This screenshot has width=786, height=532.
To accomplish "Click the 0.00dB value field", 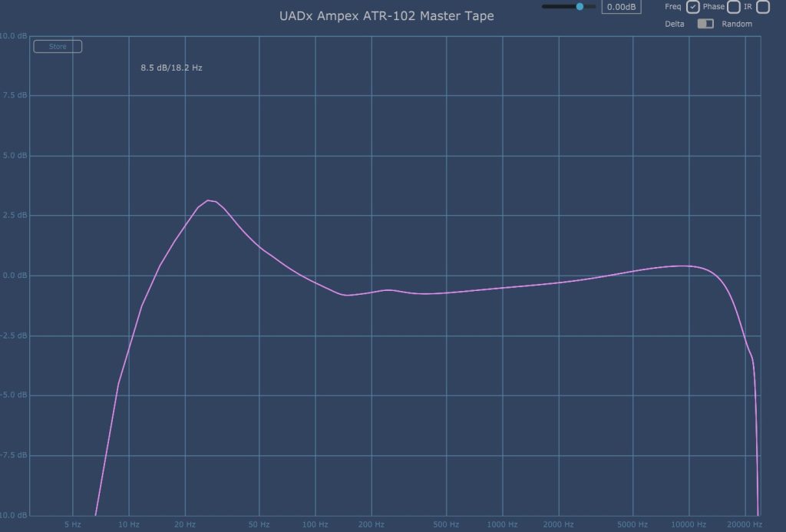I will point(621,7).
